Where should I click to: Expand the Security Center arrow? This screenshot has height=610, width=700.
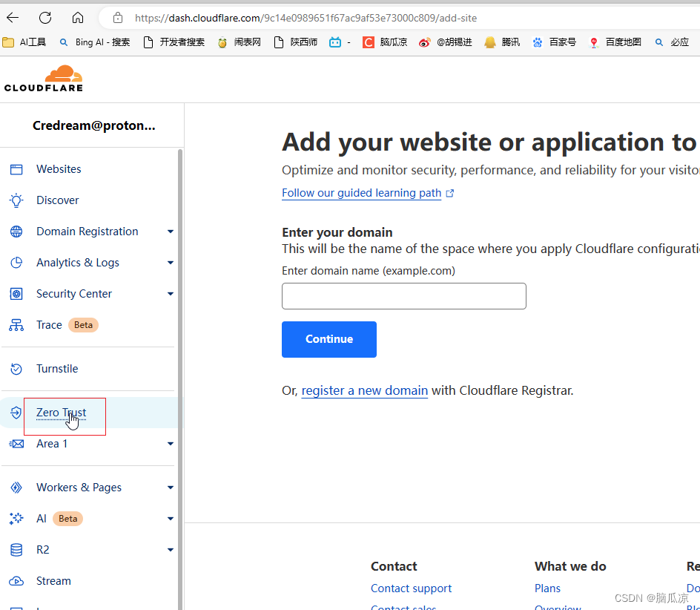point(171,294)
